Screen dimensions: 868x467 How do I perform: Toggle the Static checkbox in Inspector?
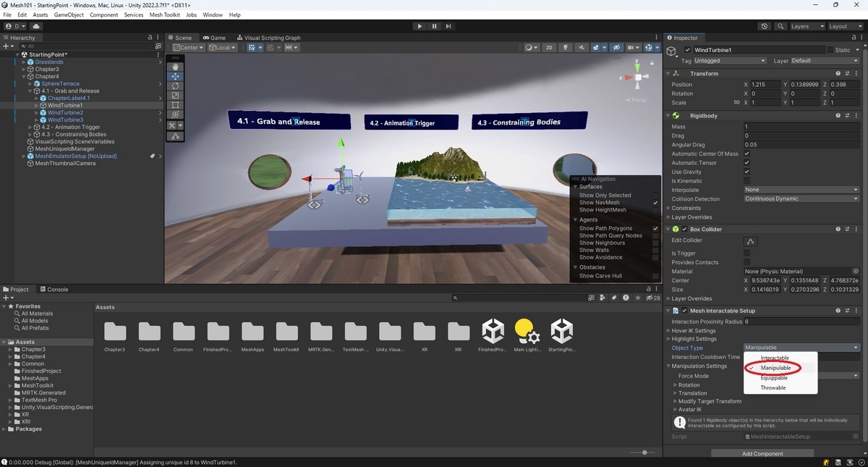(830, 50)
